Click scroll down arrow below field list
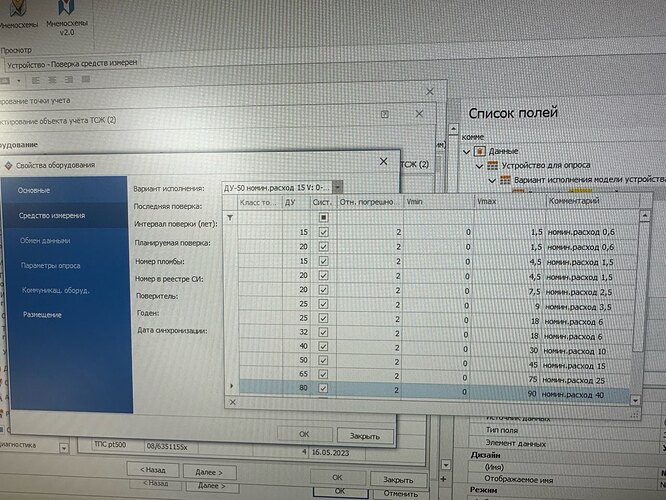 [x=445, y=465]
